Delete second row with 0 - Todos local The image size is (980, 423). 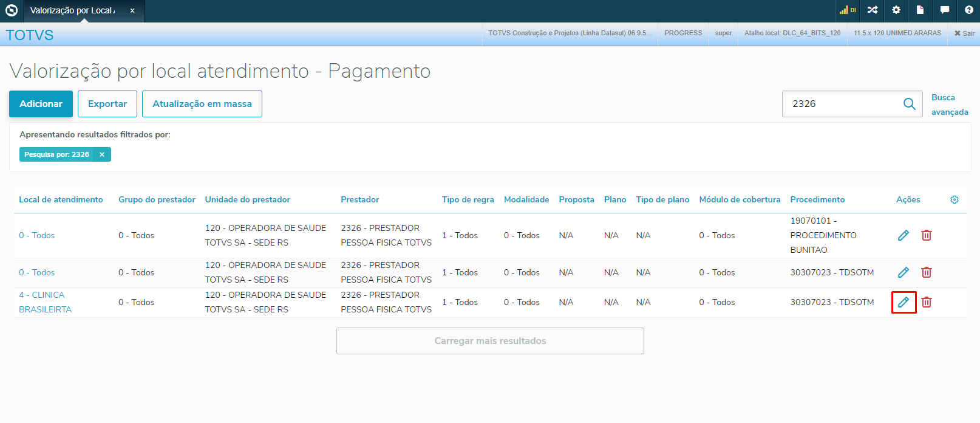coord(927,272)
